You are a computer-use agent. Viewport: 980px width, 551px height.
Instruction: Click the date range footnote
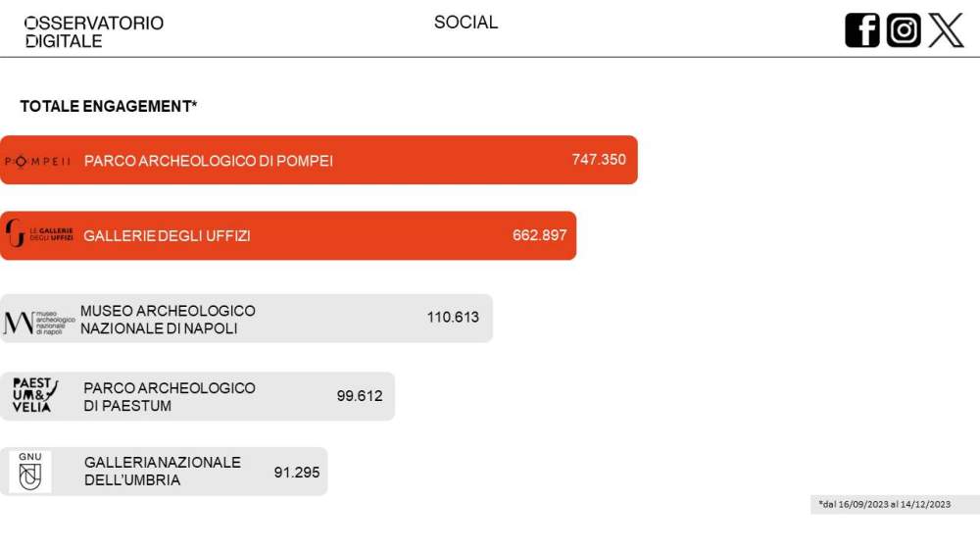[x=884, y=504]
